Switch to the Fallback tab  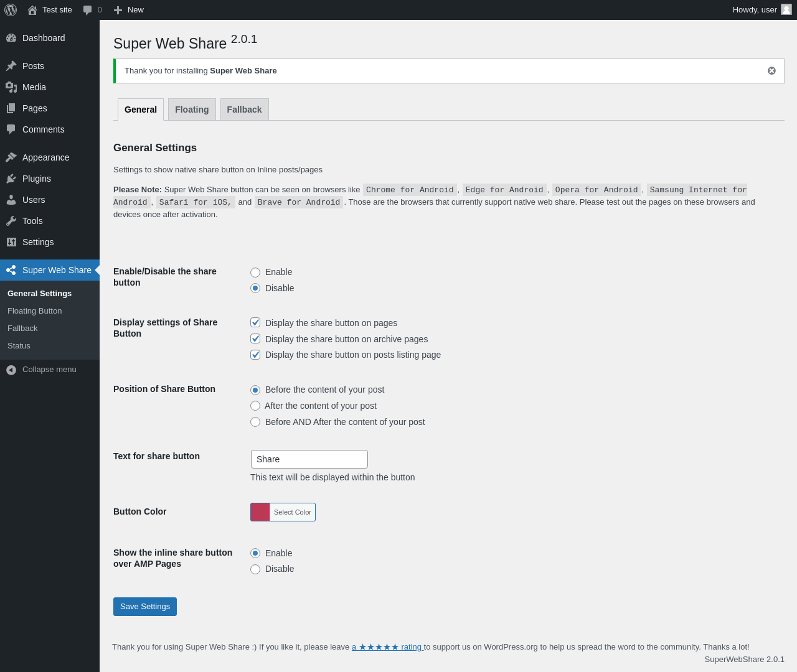point(244,110)
